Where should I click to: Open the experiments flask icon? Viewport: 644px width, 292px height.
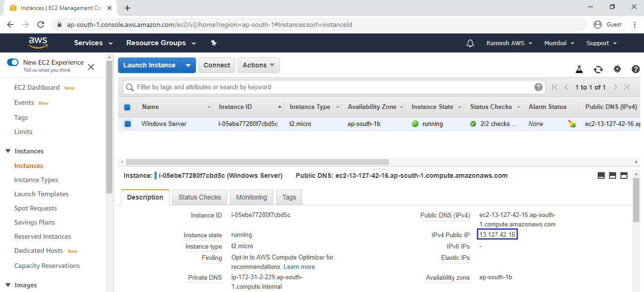point(579,69)
